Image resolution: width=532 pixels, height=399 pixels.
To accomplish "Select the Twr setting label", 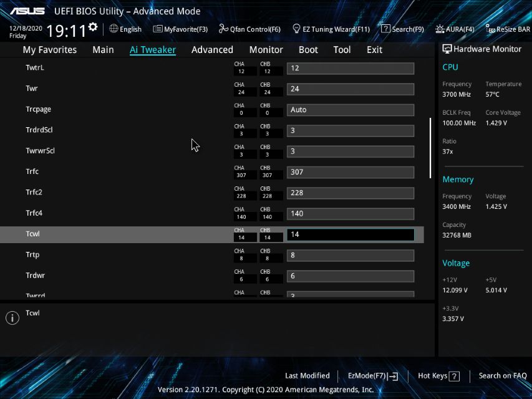I will tap(32, 89).
